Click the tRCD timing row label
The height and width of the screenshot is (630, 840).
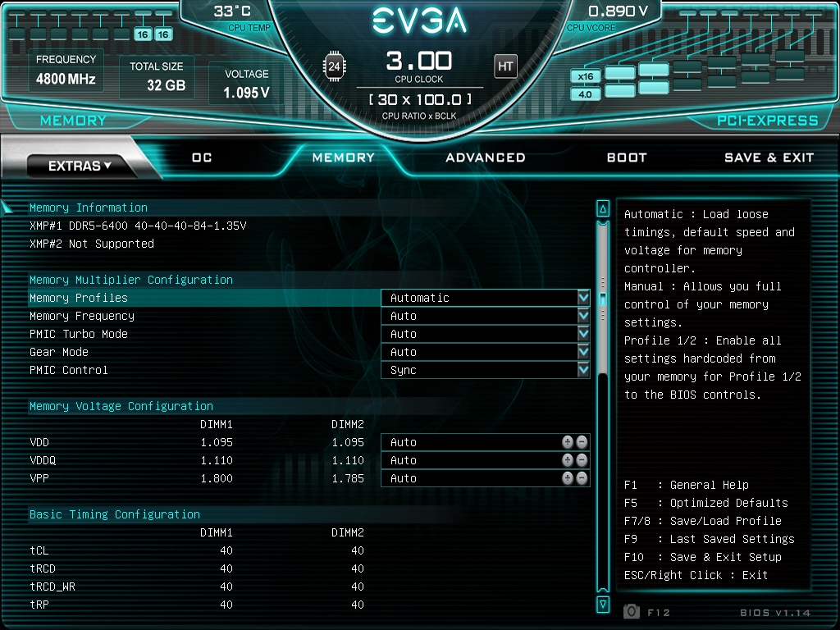(43, 568)
